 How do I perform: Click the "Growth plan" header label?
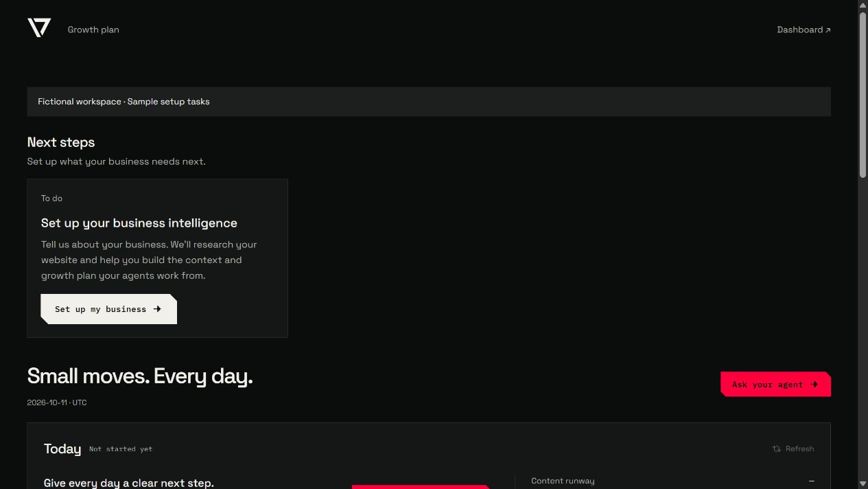93,30
